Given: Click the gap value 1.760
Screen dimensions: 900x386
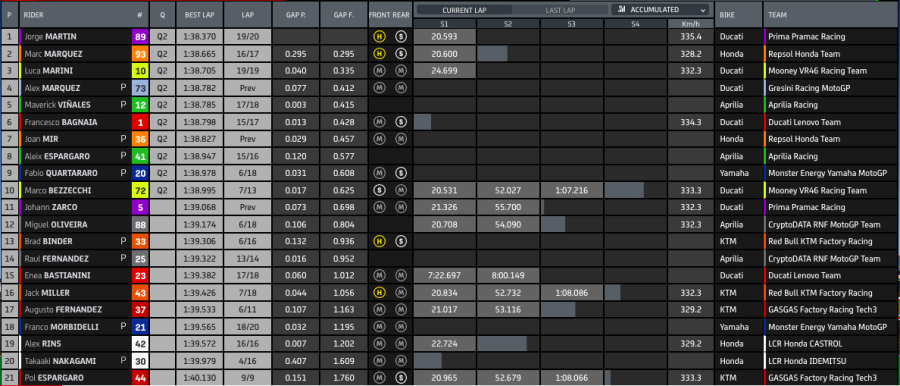Looking at the screenshot, I should tap(344, 378).
